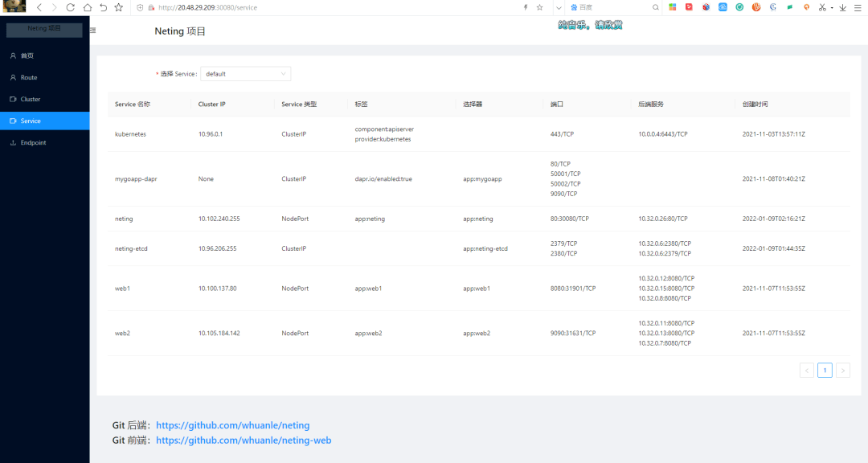Image resolution: width=868 pixels, height=463 pixels.
Task: Open the green circular refresh extension icon
Action: point(739,7)
